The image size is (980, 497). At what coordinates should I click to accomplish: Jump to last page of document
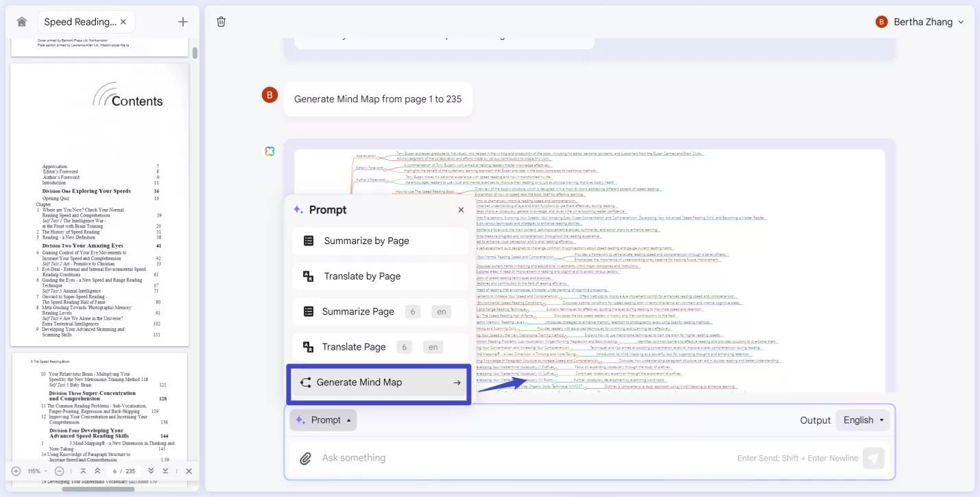pos(165,471)
